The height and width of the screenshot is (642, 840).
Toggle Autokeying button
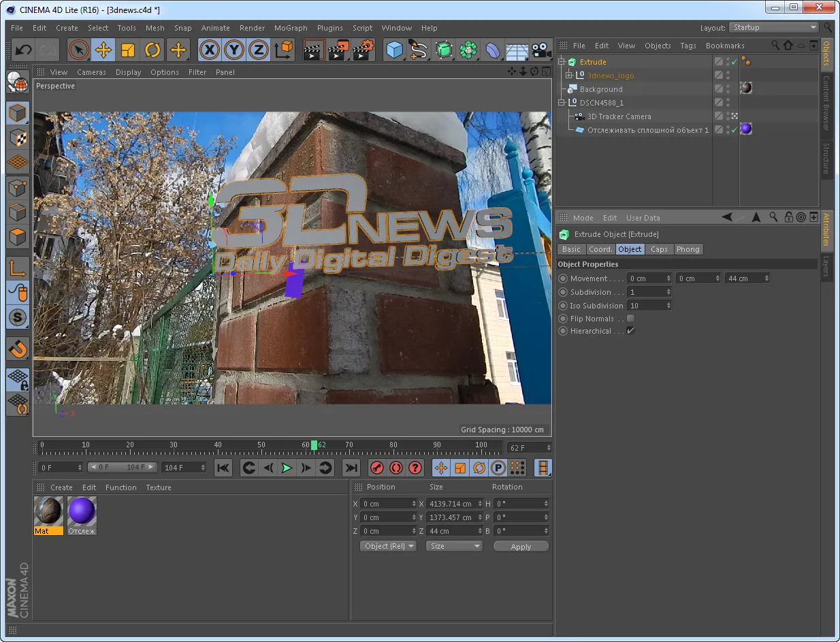(395, 468)
